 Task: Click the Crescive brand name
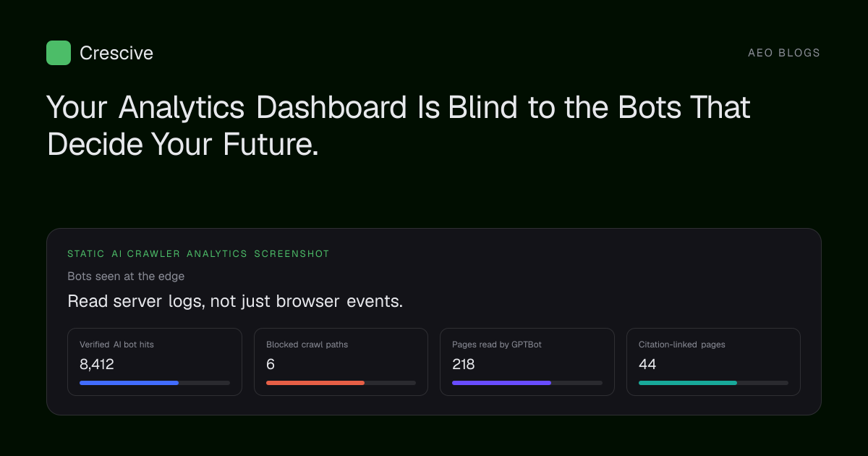116,53
